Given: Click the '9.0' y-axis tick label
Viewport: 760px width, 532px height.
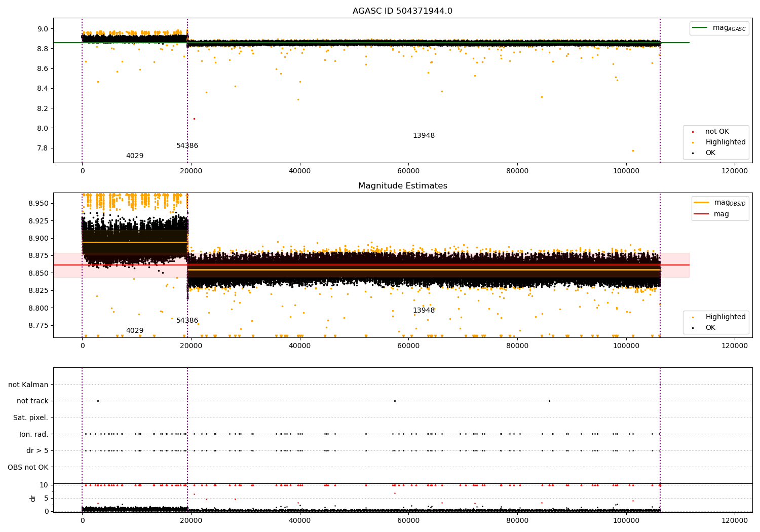Looking at the screenshot, I should click(43, 29).
